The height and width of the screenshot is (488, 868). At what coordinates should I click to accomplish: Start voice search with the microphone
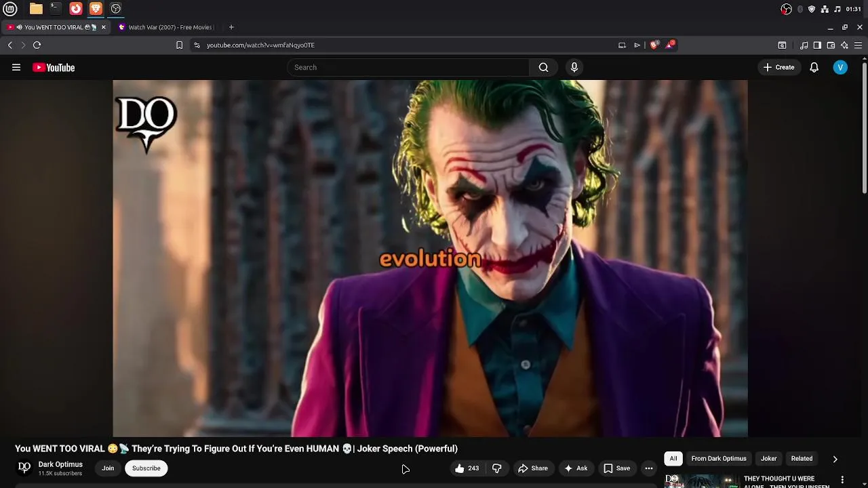pyautogui.click(x=574, y=67)
